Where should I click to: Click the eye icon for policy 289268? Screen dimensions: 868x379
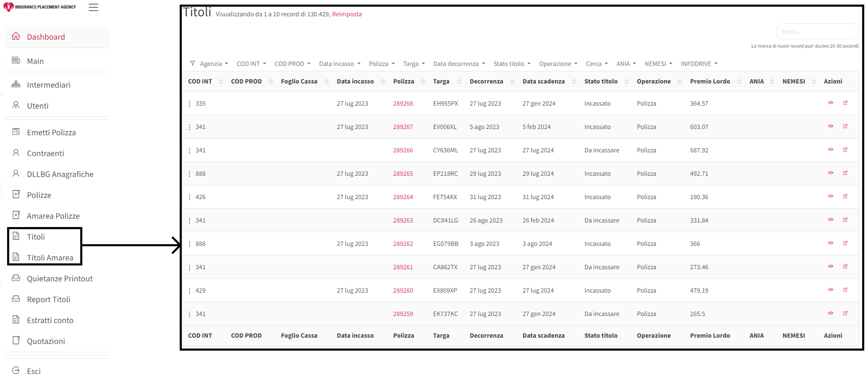coord(830,103)
